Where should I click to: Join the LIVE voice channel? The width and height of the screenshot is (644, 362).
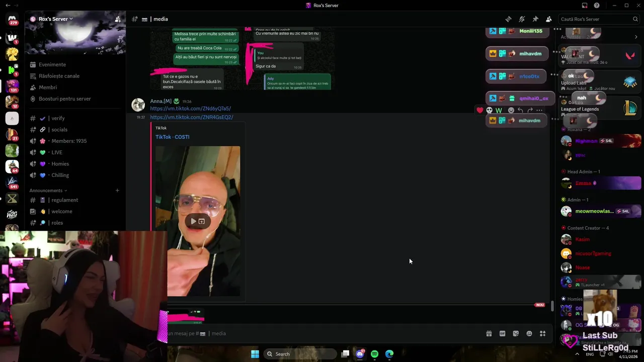(75, 152)
